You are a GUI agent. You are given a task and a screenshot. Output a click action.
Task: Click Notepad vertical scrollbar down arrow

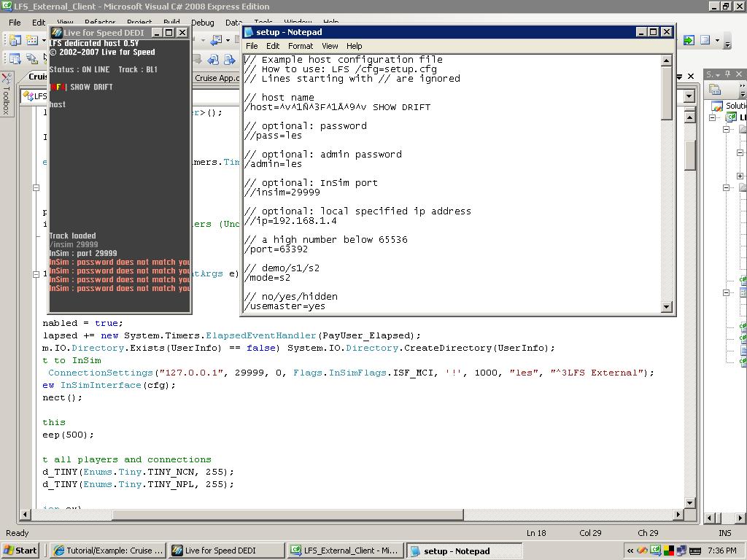667,307
